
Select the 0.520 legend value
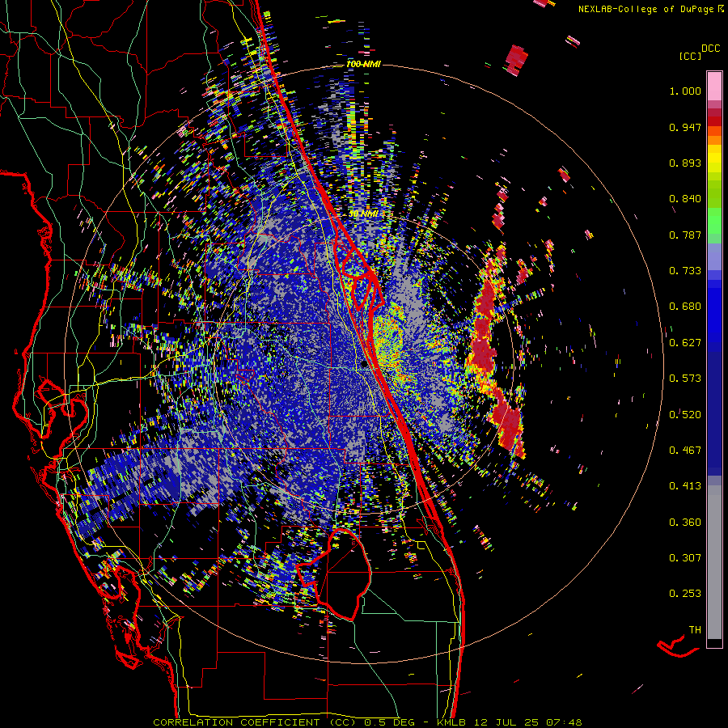(685, 414)
